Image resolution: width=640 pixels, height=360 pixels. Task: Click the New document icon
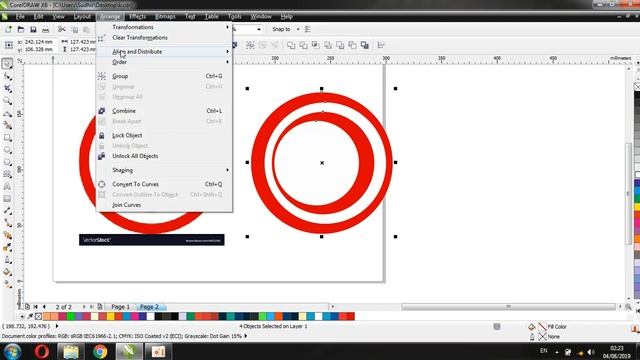pyautogui.click(x=8, y=29)
